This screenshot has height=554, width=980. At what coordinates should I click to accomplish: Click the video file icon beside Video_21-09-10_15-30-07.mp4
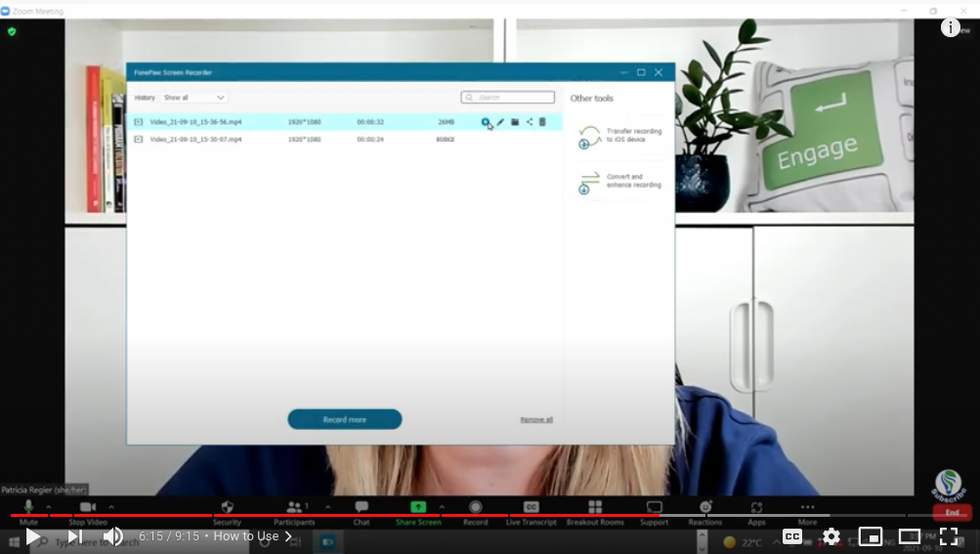pos(138,140)
